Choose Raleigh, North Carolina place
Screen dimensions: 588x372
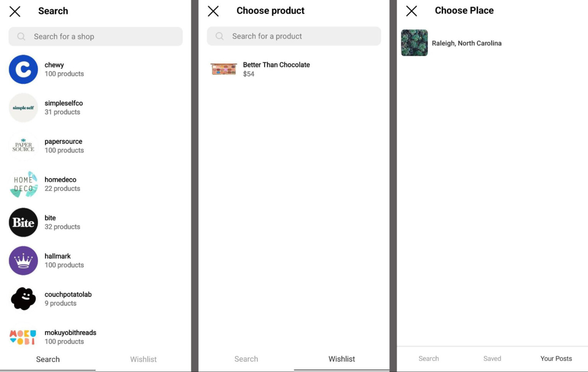pyautogui.click(x=466, y=43)
